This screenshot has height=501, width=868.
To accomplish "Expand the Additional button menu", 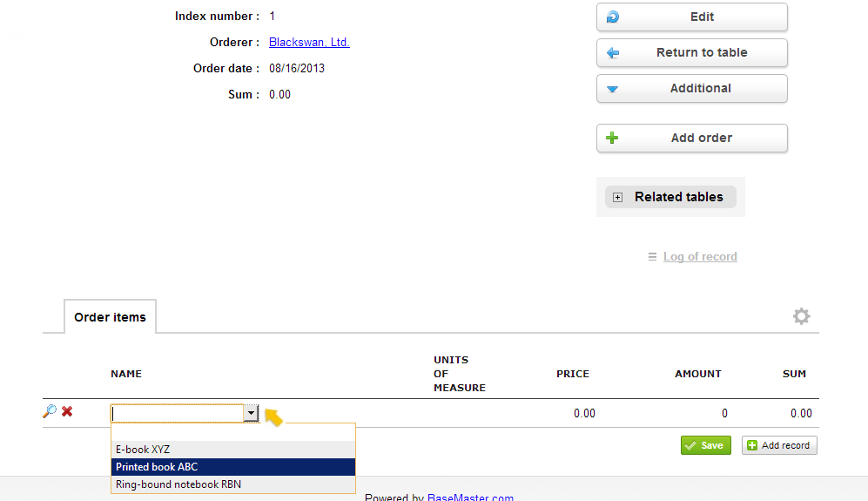I will (691, 89).
